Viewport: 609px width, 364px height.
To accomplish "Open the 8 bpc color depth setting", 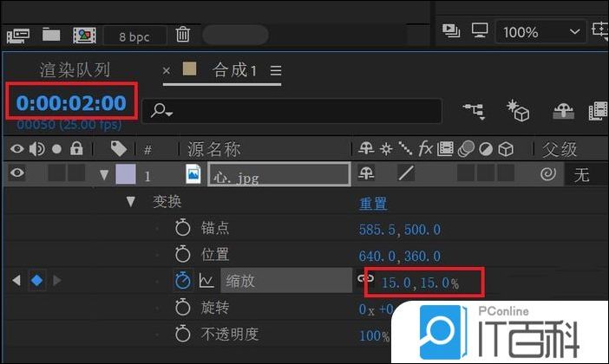I will tap(134, 36).
